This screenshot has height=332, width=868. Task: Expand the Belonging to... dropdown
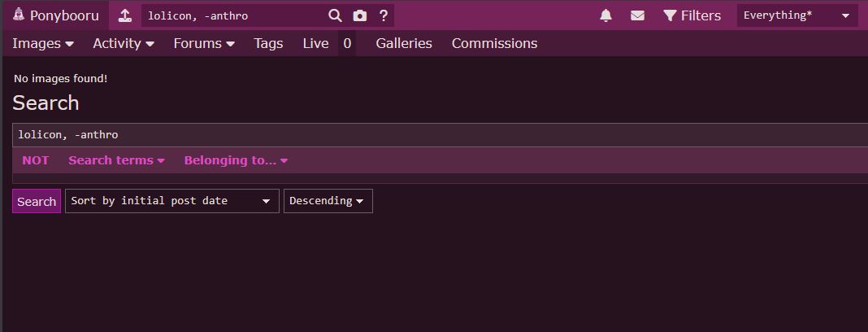236,160
